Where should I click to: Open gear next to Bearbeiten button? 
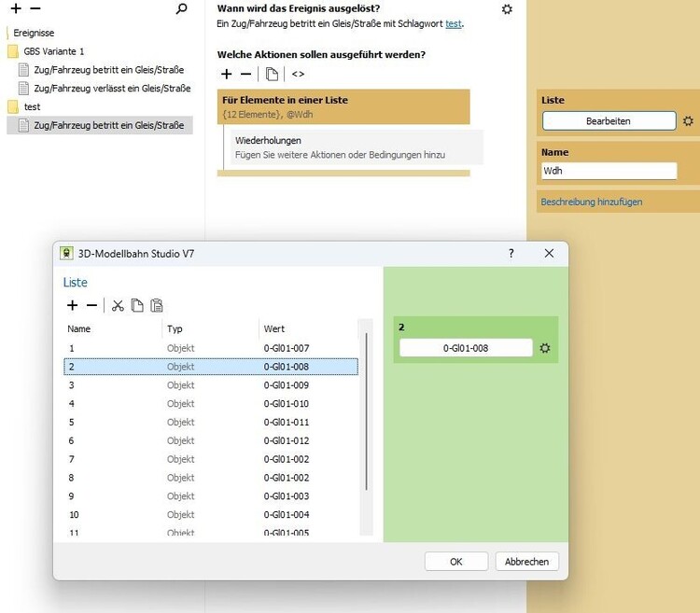coord(688,121)
